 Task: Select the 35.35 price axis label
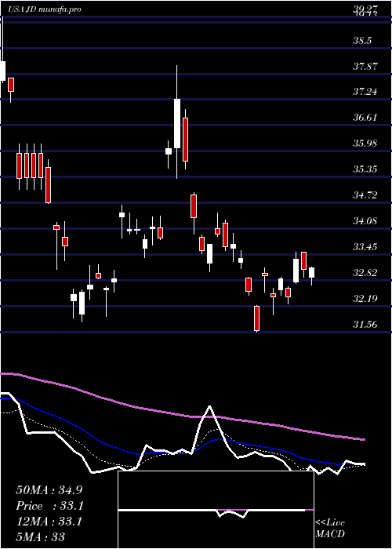(x=365, y=169)
